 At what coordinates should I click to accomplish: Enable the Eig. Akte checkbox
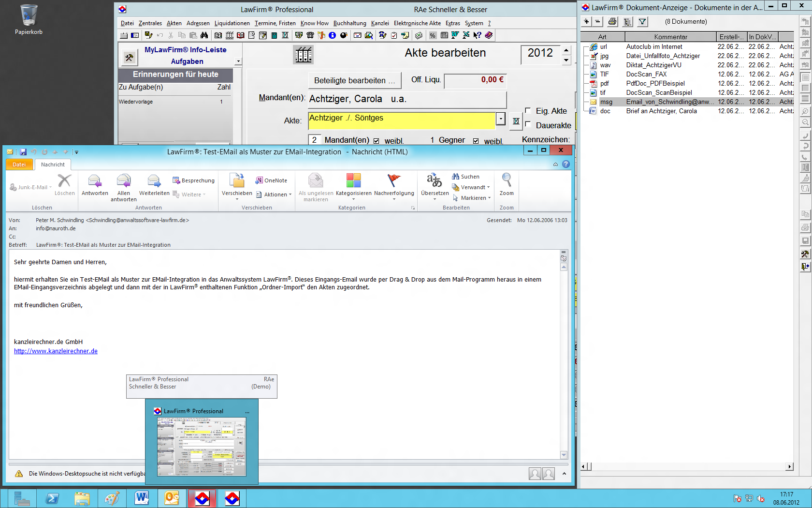pos(528,111)
